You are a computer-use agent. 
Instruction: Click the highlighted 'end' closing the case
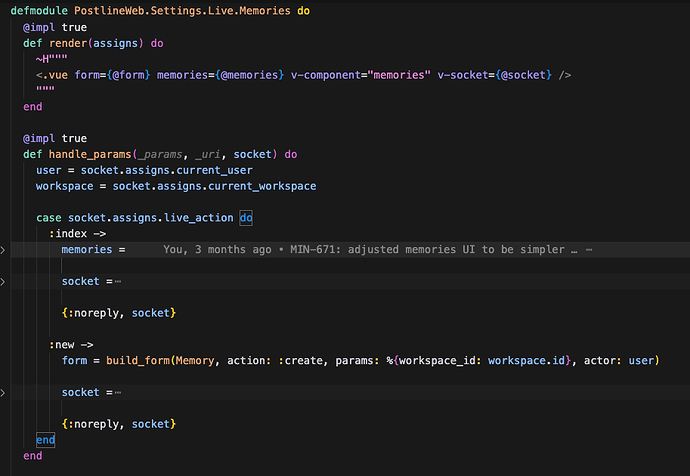pos(45,440)
